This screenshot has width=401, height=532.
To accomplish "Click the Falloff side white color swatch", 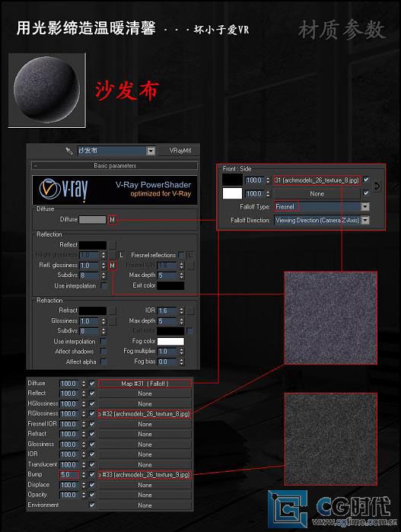I will click(x=232, y=193).
